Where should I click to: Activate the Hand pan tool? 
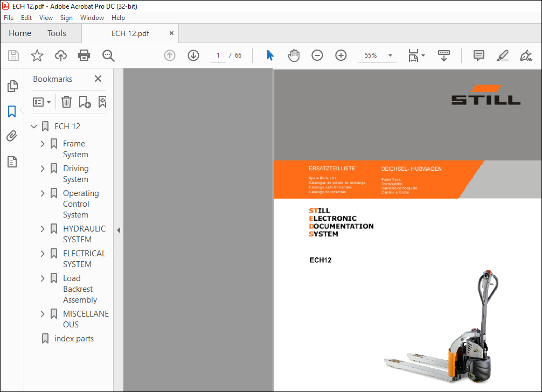point(294,55)
